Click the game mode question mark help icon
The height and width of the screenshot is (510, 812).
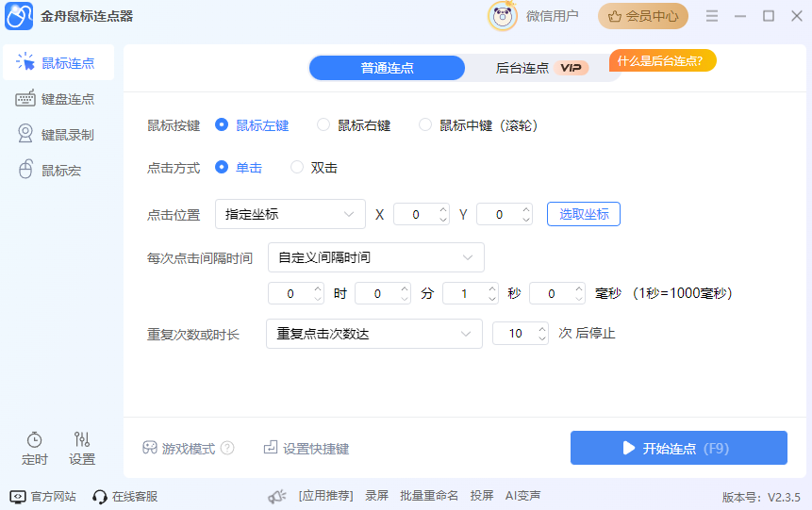click(x=227, y=448)
